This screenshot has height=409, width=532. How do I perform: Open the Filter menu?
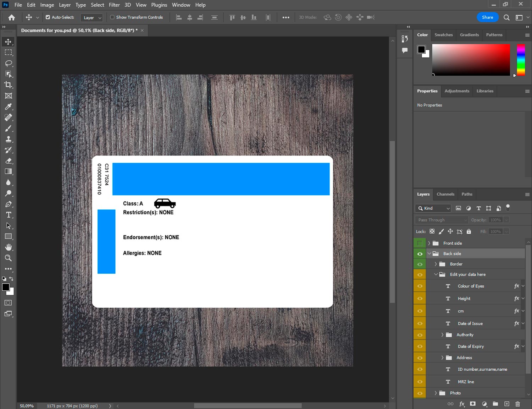coord(114,5)
